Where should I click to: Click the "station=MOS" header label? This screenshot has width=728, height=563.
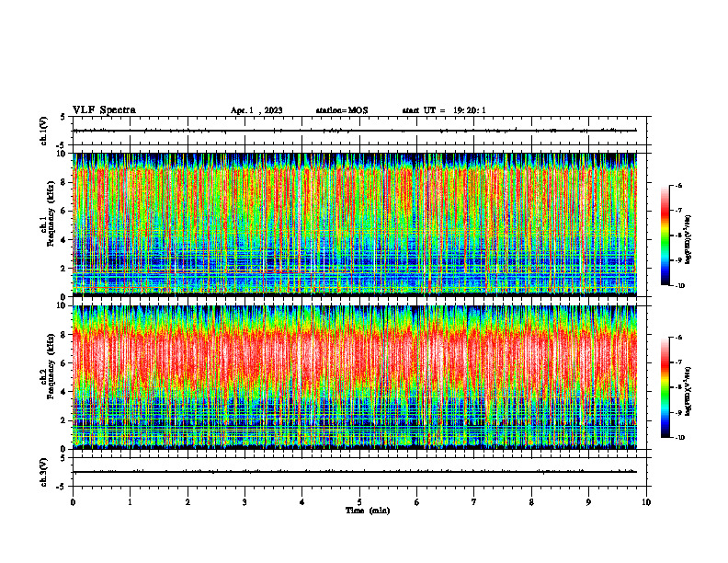pyautogui.click(x=342, y=110)
